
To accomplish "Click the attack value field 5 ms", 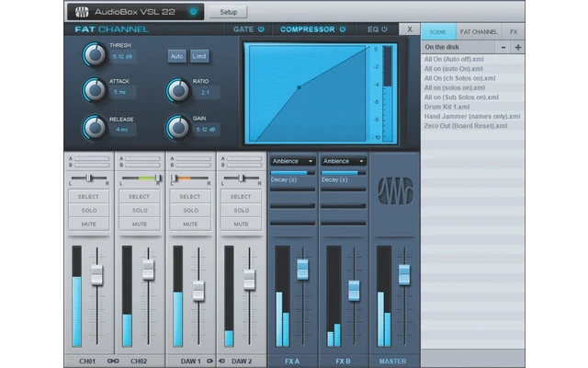I will pyautogui.click(x=122, y=92).
